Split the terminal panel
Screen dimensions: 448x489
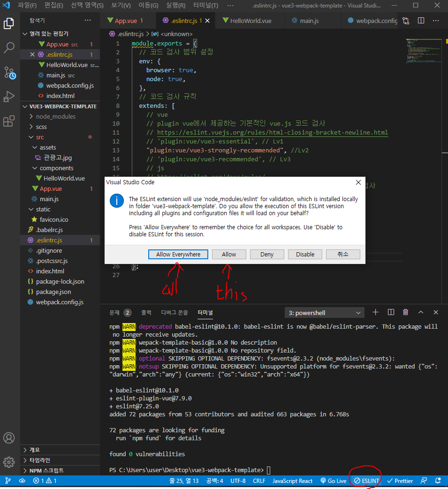pyautogui.click(x=391, y=312)
